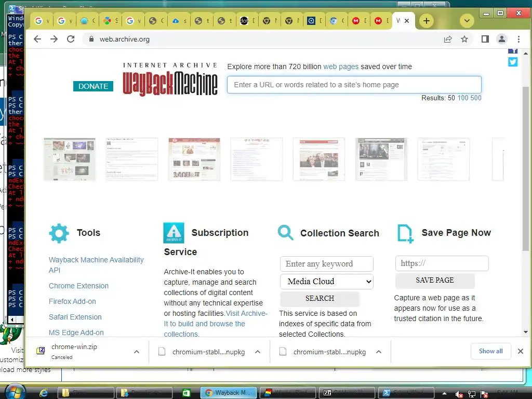Click the vertical scrollbar thumb
Viewport: 532px width, 399px height.
click(x=526, y=169)
